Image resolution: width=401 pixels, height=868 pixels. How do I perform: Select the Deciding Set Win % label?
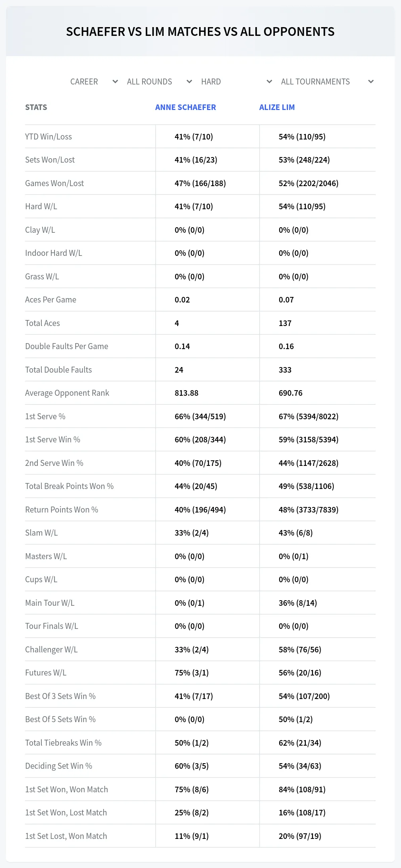59,766
